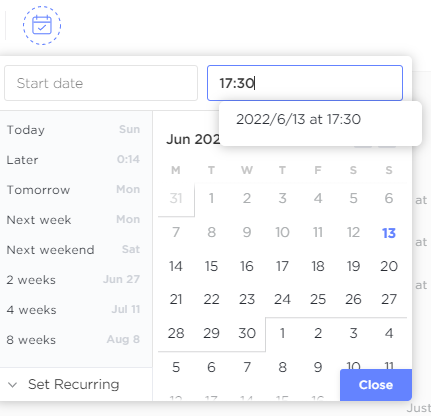
Task: Select June 20 in the calendar
Action: (389, 266)
